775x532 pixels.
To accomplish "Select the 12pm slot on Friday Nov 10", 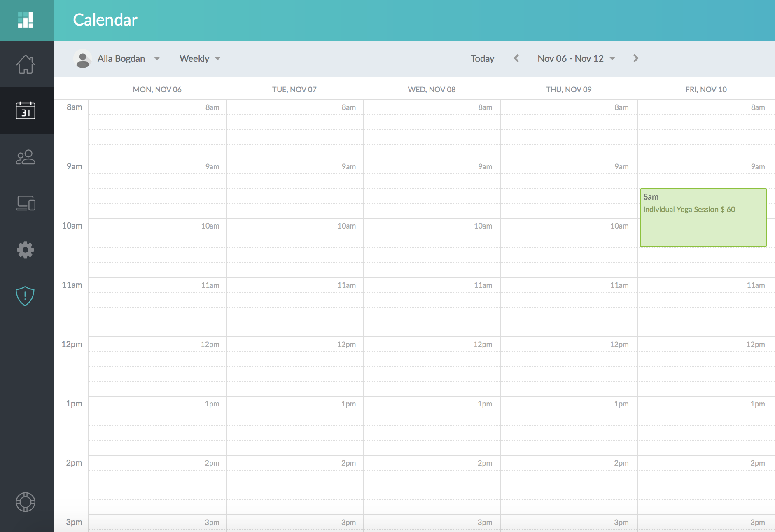I will click(x=707, y=344).
